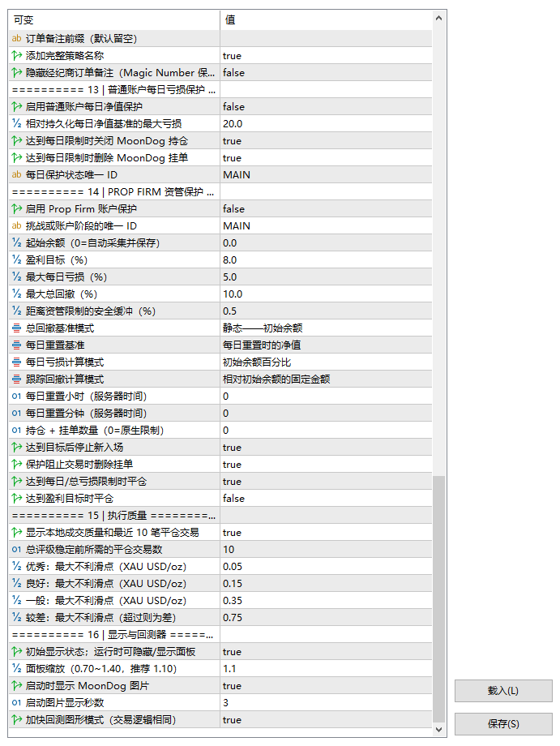Click the bool icon beside 添加完整策略名称
The image size is (560, 746).
(x=17, y=56)
